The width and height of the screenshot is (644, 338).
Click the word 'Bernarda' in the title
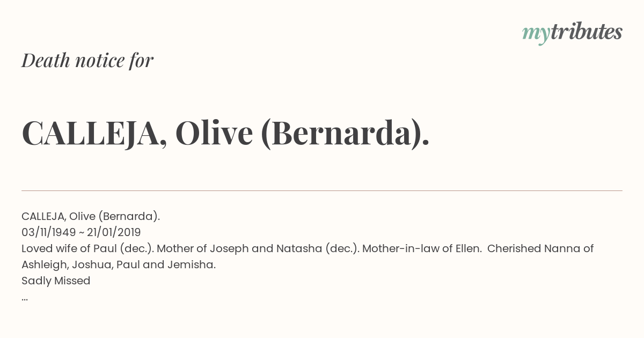click(x=340, y=133)
